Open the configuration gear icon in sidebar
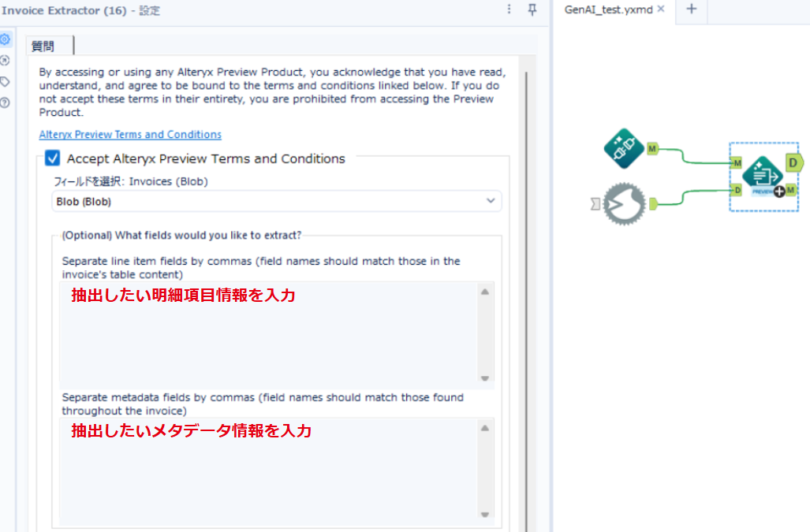Viewport: 810px width, 532px height. [6, 39]
